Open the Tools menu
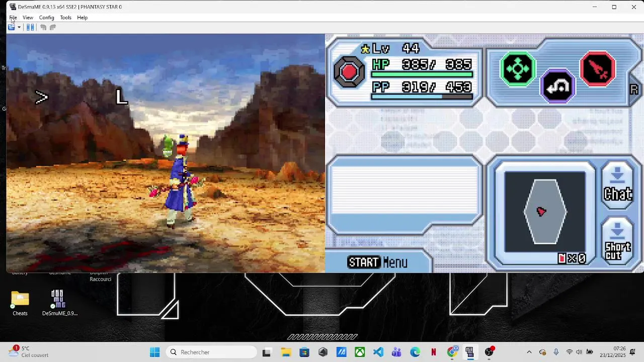The width and height of the screenshot is (644, 362). pyautogui.click(x=65, y=18)
